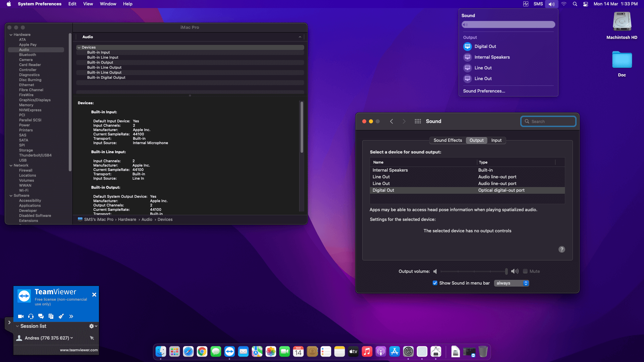This screenshot has width=644, height=362.
Task: Open Sound Preferences… from the popup
Action: point(484,91)
